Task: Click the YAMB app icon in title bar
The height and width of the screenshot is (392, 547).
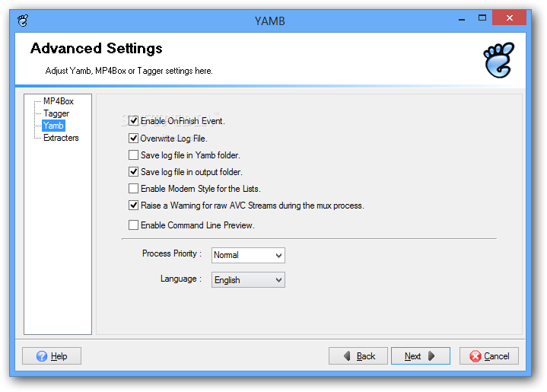Action: point(23,21)
